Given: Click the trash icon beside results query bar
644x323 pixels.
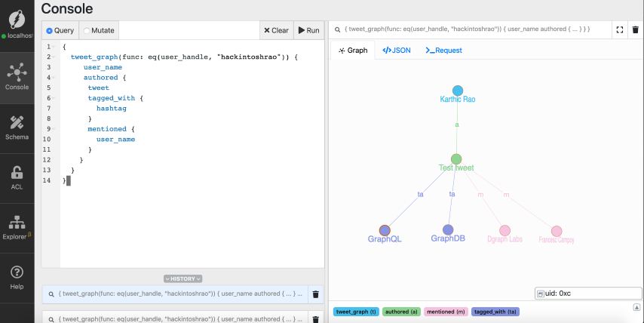Looking at the screenshot, I should pyautogui.click(x=635, y=29).
